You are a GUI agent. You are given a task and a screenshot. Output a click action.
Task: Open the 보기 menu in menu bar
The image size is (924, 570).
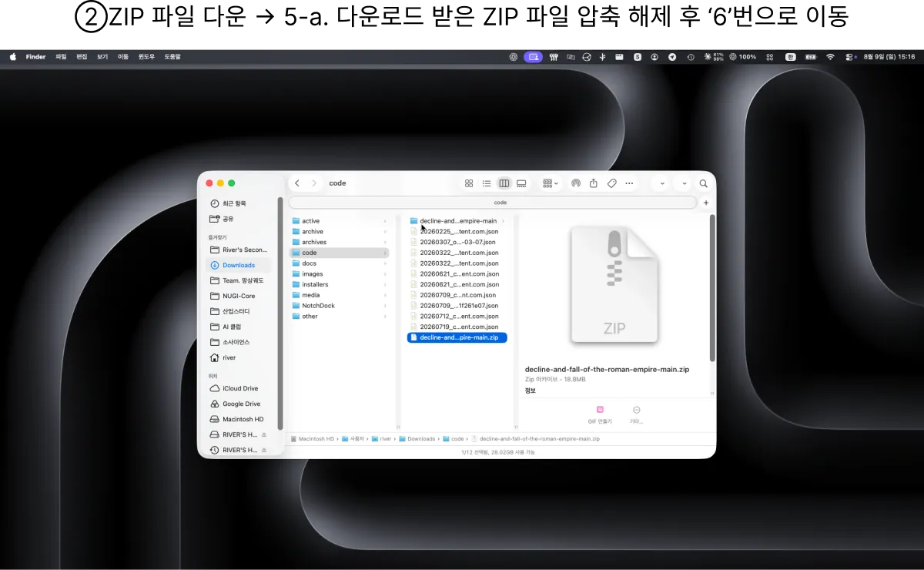coord(102,57)
